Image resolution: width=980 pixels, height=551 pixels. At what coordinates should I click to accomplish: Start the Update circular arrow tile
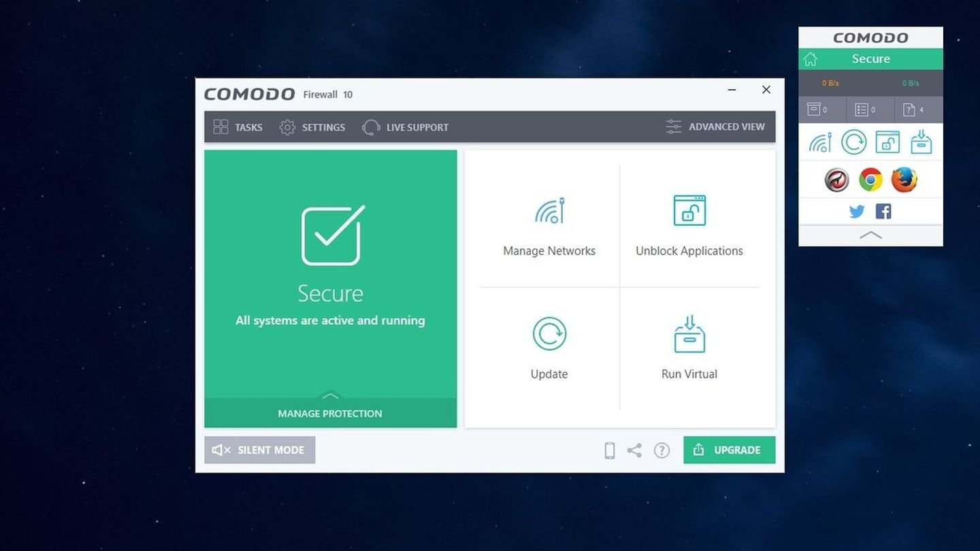coord(549,333)
